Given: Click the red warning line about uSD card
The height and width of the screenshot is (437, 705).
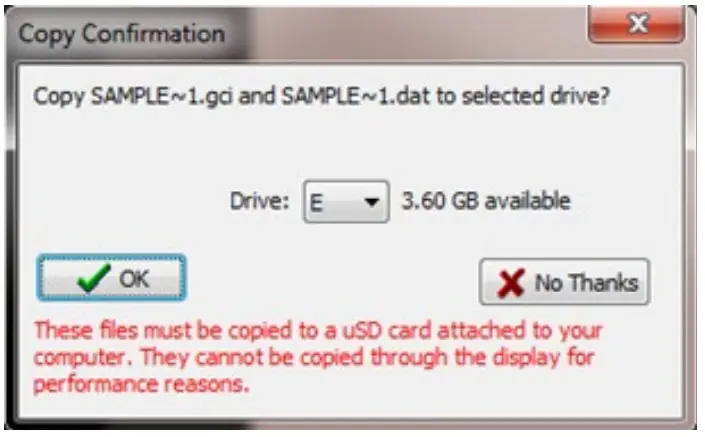Looking at the screenshot, I should tap(318, 331).
